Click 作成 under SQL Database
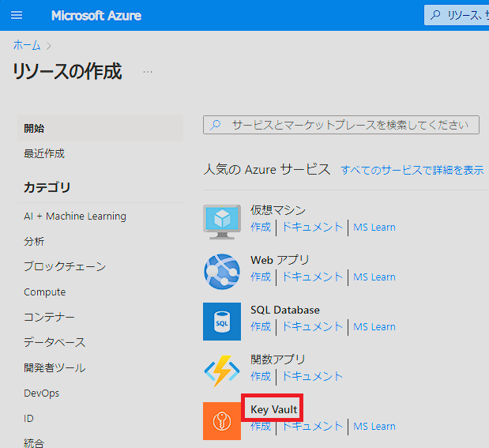This screenshot has height=448, width=489. [x=261, y=326]
